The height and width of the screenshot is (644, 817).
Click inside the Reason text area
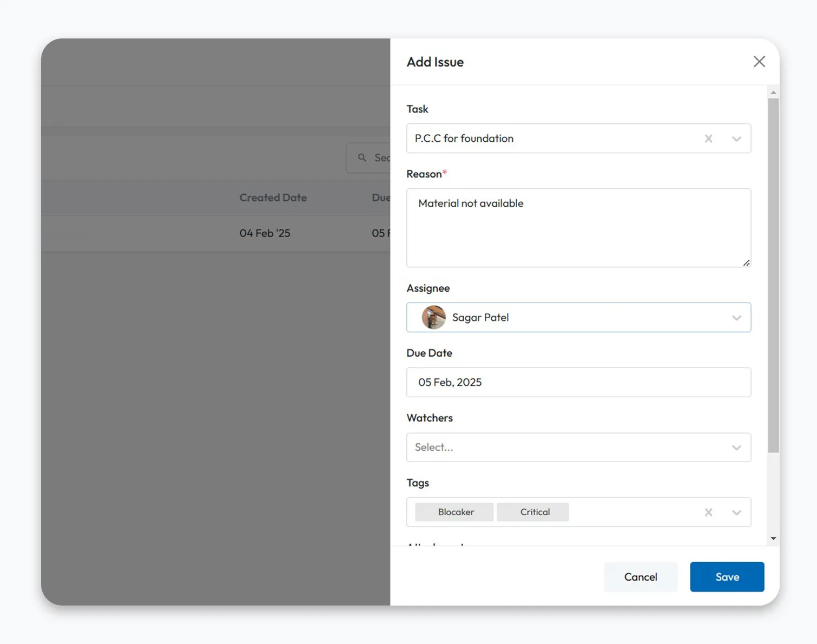click(x=578, y=227)
